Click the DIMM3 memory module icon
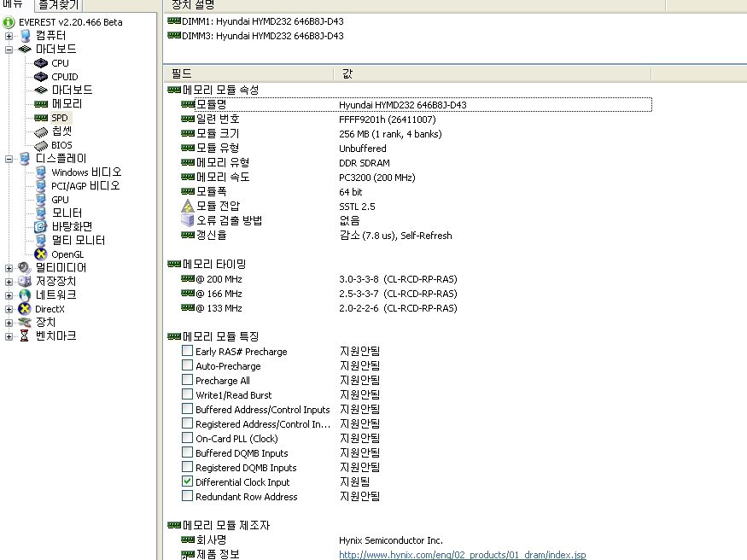Viewport: 747px width, 560px height. [x=174, y=35]
